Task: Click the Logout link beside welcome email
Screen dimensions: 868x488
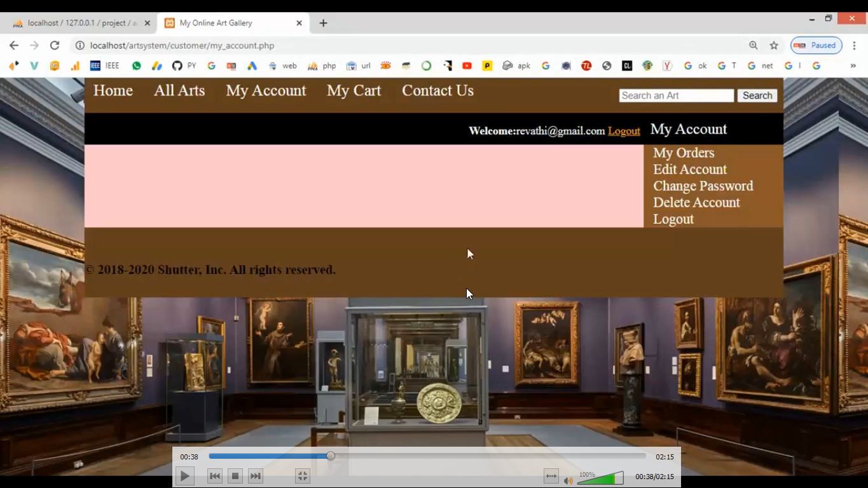Action: click(624, 131)
